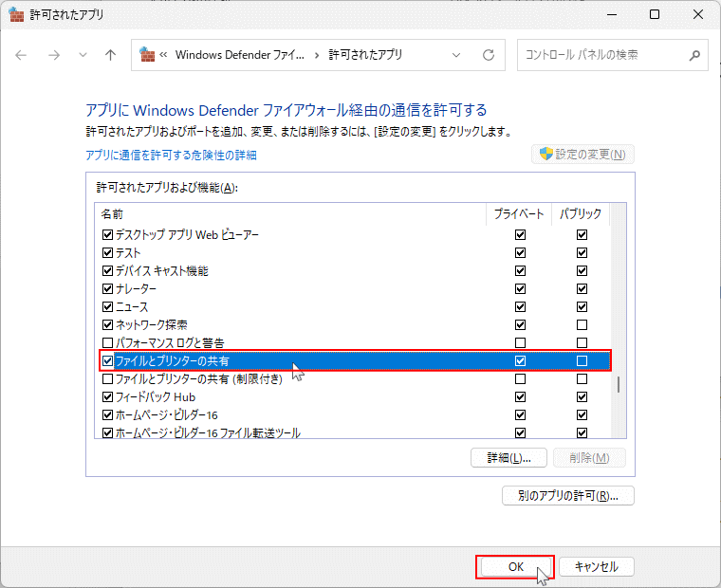The width and height of the screenshot is (721, 588).
Task: Open recent locations chevron next to the forward arrow
Action: click(83, 55)
